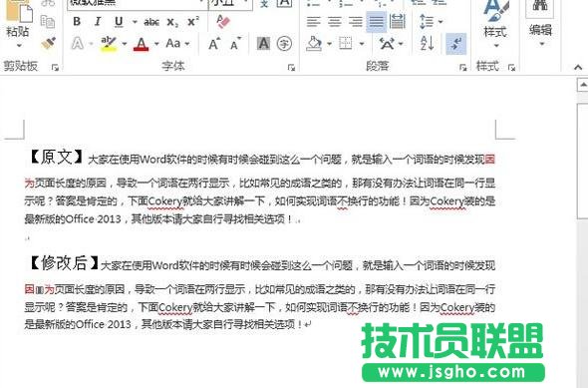Align text left
Image resolution: width=588 pixels, height=388 pixels.
(314, 22)
